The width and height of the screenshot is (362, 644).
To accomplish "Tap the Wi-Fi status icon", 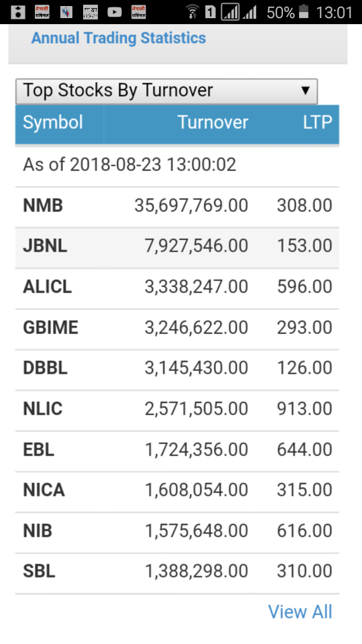I will (x=192, y=12).
